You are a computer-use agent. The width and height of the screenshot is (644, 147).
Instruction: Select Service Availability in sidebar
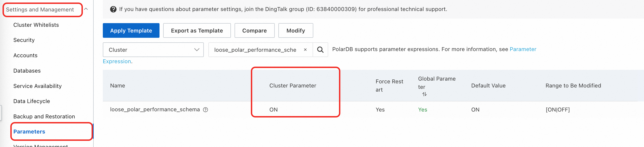point(37,86)
